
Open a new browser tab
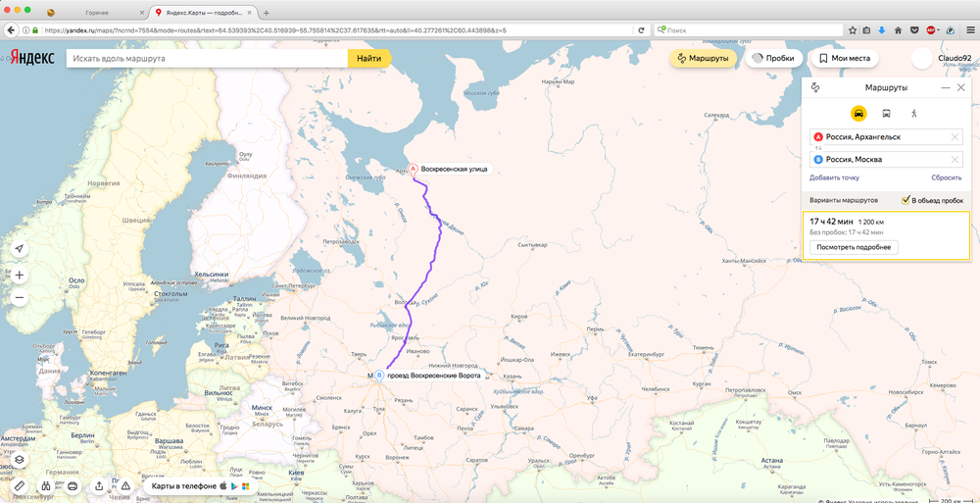coord(267,13)
